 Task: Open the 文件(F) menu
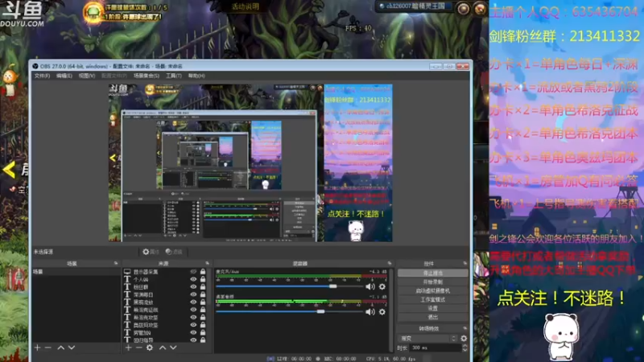[42, 76]
